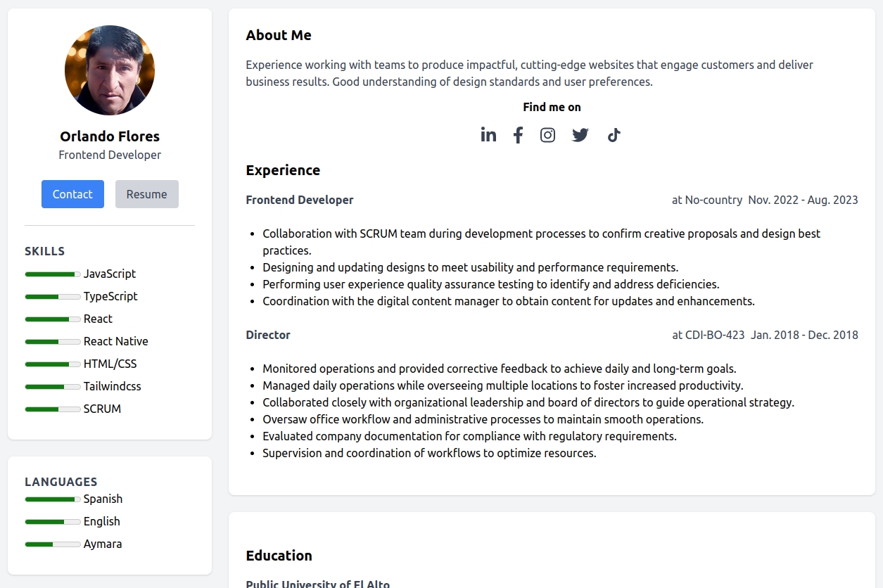Image resolution: width=883 pixels, height=588 pixels.
Task: Open the Instagram profile icon
Action: point(547,134)
